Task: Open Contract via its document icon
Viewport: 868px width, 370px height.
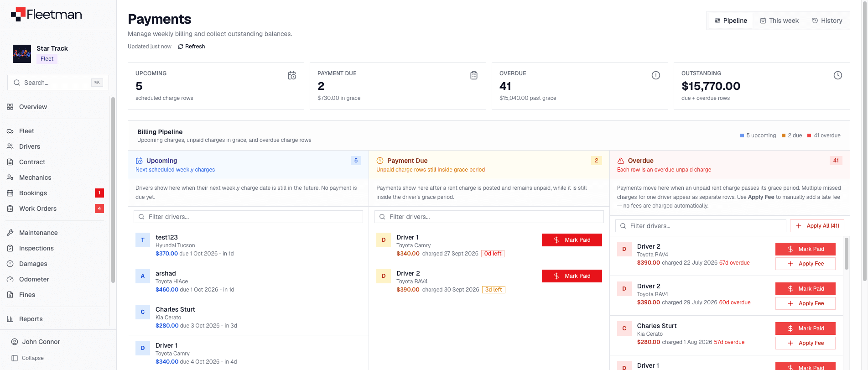Action: (10, 162)
